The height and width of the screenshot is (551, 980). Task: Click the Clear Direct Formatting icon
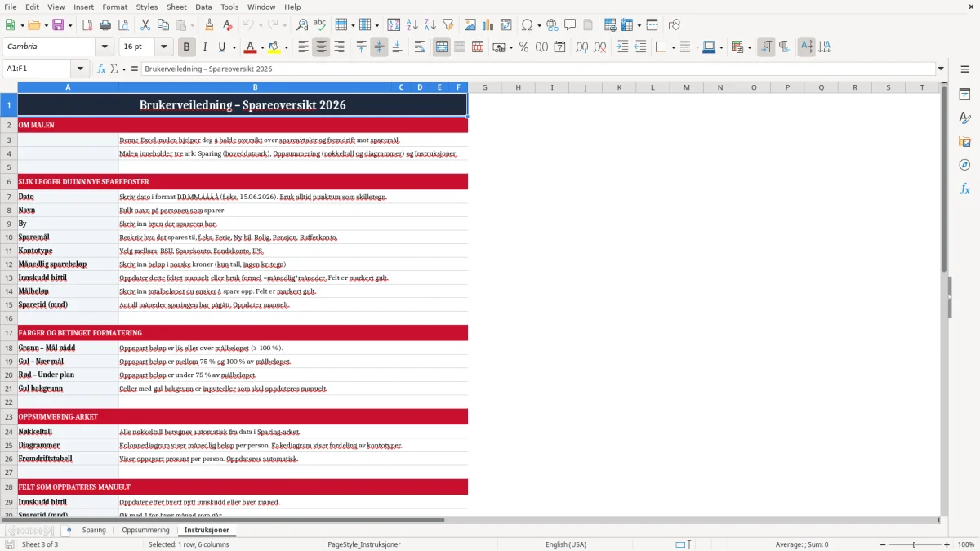[x=227, y=25]
